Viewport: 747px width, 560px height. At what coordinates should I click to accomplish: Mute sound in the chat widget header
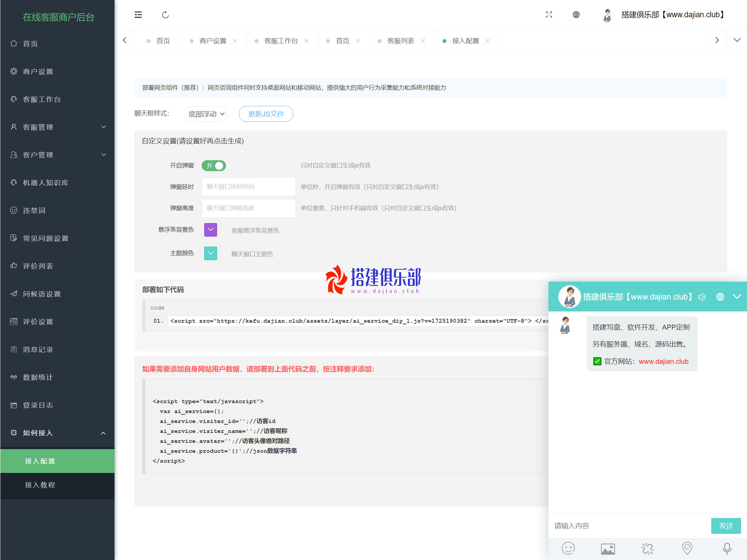(702, 297)
